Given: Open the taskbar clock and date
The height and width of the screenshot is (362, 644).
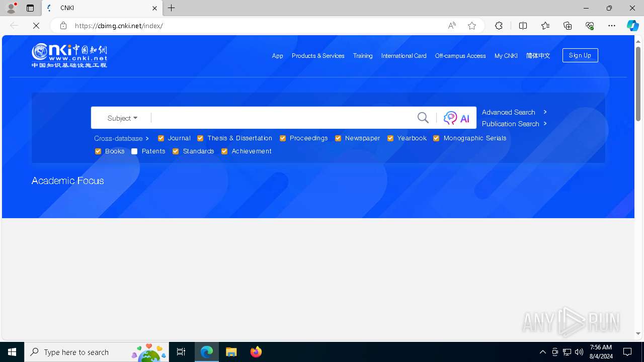Looking at the screenshot, I should 601,352.
